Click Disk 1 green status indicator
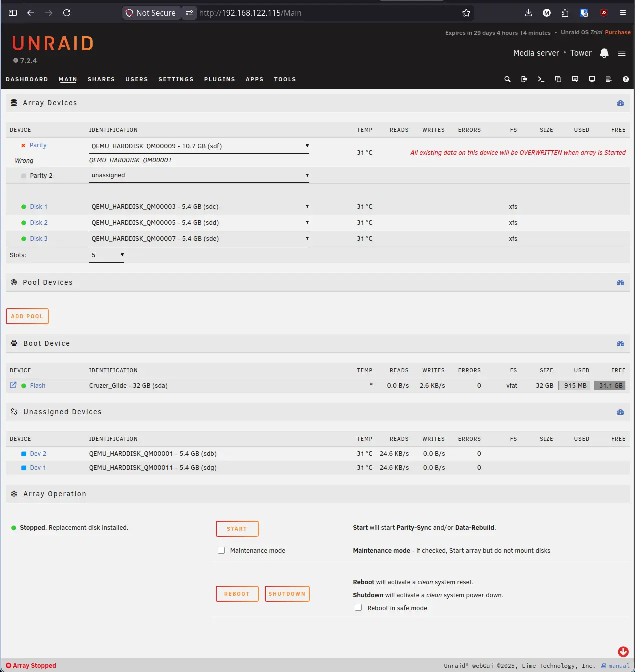635x672 pixels. tap(23, 207)
